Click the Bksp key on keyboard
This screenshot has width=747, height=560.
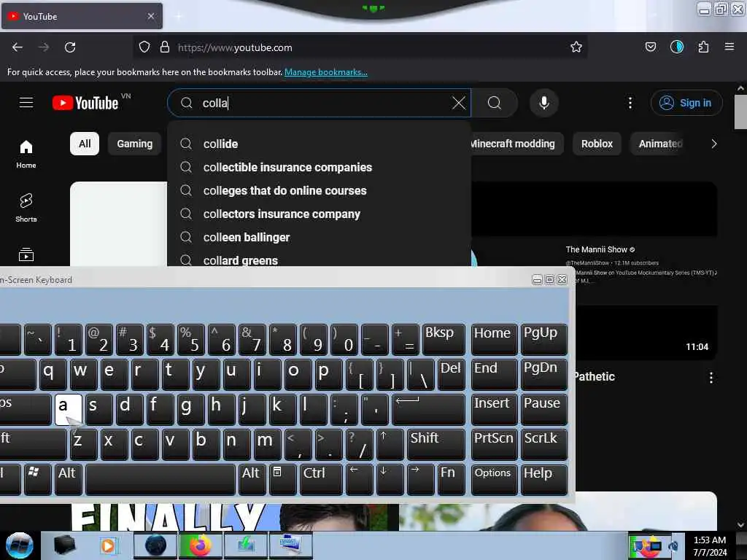pos(444,339)
